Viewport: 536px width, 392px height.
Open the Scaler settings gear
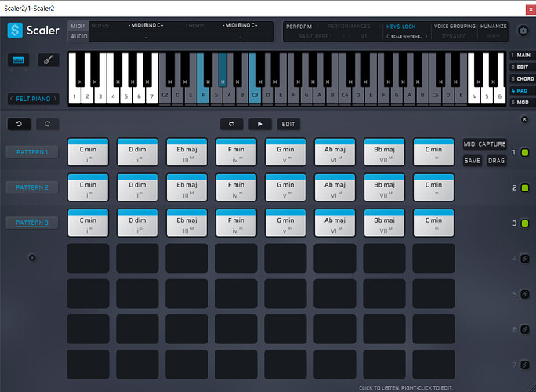click(x=523, y=31)
